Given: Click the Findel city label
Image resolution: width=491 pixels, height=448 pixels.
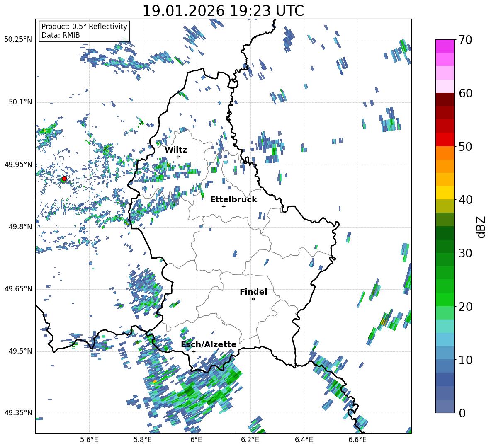Looking at the screenshot, I should [x=253, y=292].
